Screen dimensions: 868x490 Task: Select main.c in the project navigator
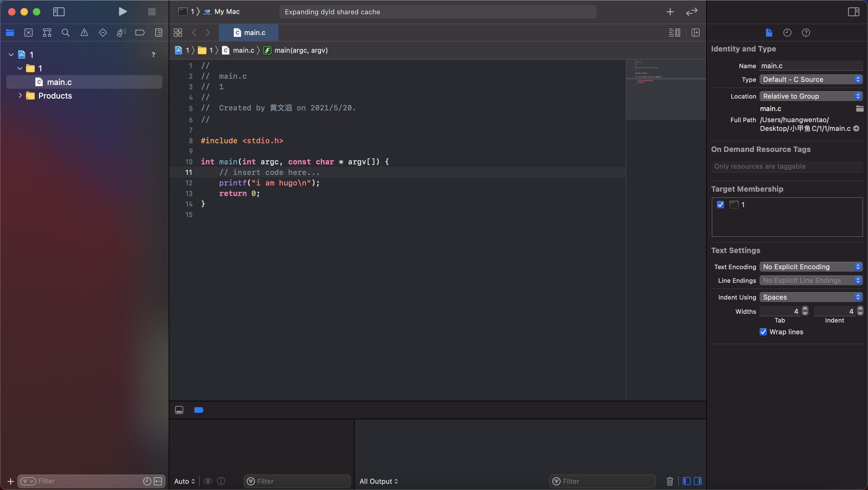pyautogui.click(x=84, y=82)
